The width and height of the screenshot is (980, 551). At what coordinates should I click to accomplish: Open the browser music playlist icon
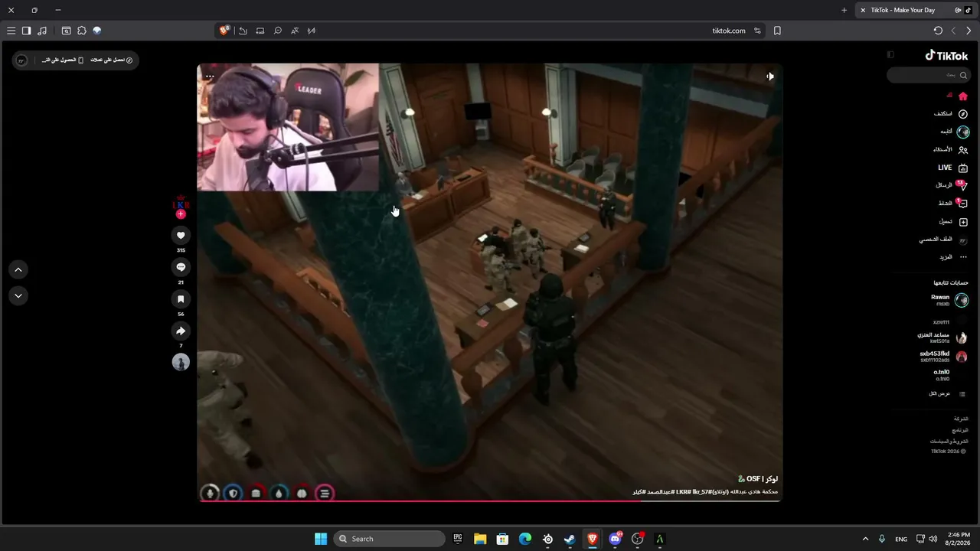(x=42, y=31)
